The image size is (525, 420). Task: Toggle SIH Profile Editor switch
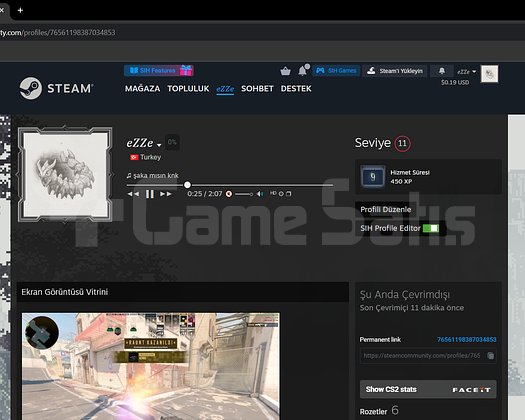[x=431, y=228]
